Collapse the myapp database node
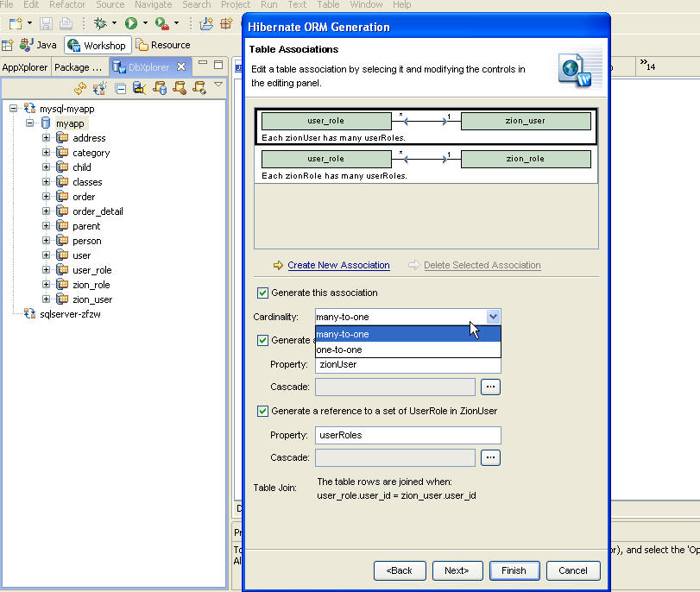Viewport: 700px width, 592px height. (x=29, y=123)
